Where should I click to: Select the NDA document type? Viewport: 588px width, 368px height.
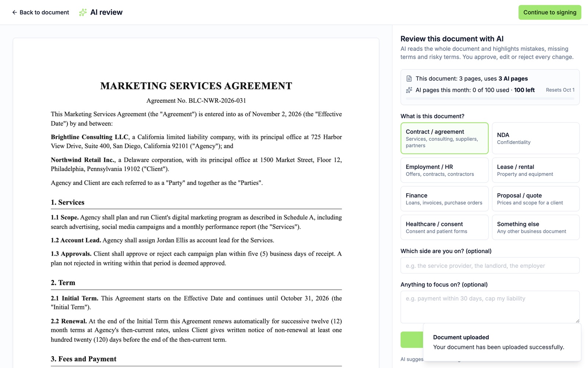[535, 138]
